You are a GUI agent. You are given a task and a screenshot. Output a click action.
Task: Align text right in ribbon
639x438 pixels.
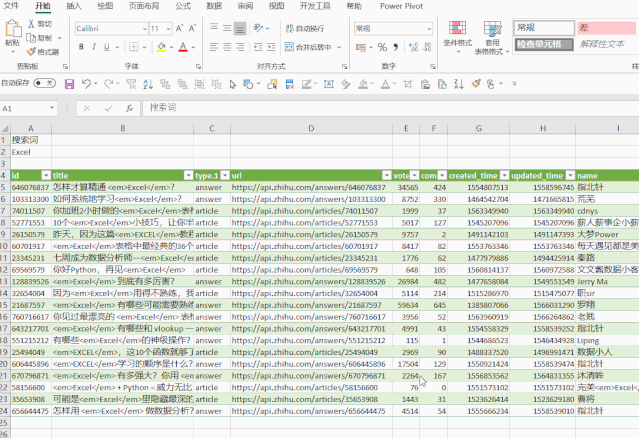(x=240, y=47)
